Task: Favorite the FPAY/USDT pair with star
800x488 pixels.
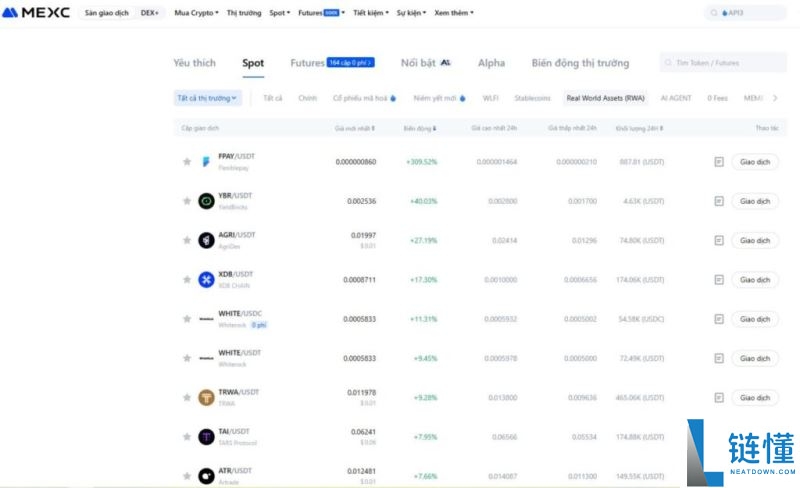Action: pos(186,162)
